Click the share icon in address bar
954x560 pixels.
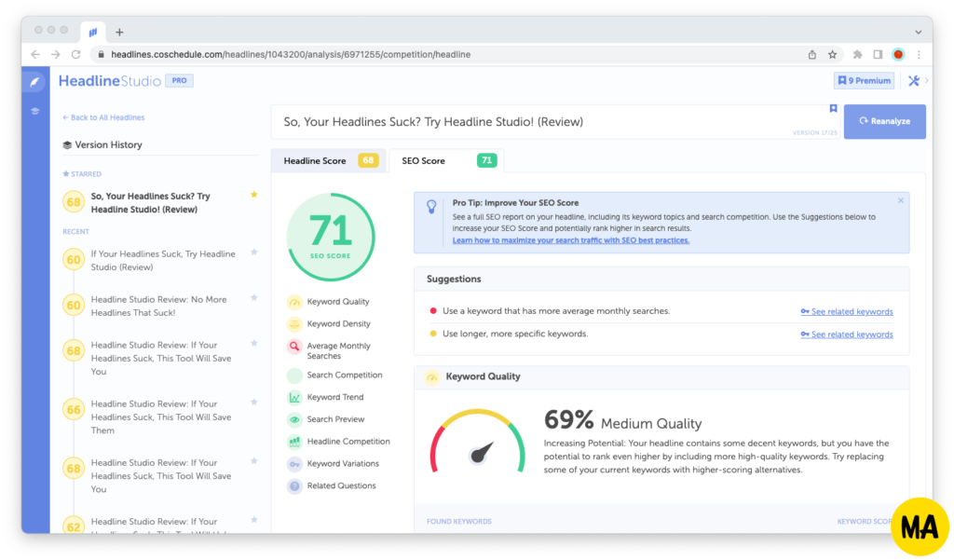click(x=812, y=54)
